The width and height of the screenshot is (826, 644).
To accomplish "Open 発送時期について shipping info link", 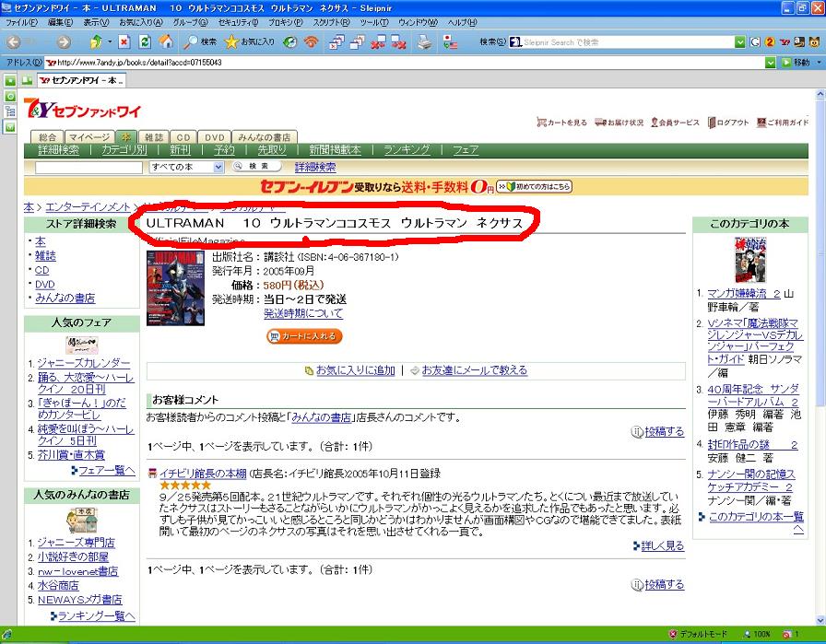I will 303,314.
